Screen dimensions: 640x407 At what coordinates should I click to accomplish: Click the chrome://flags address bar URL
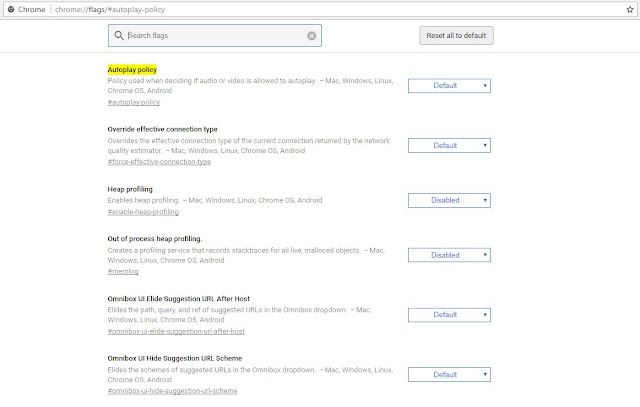(110, 9)
